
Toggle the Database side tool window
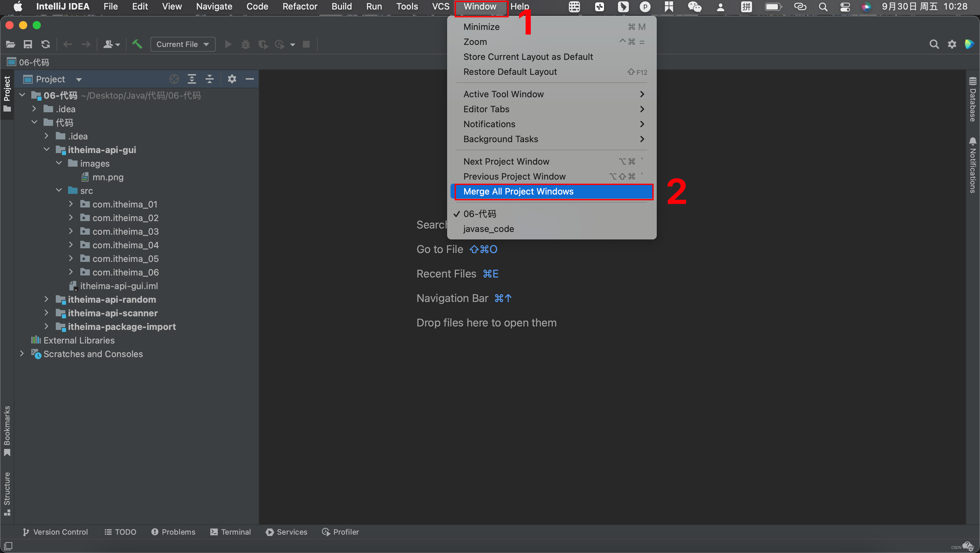[973, 100]
